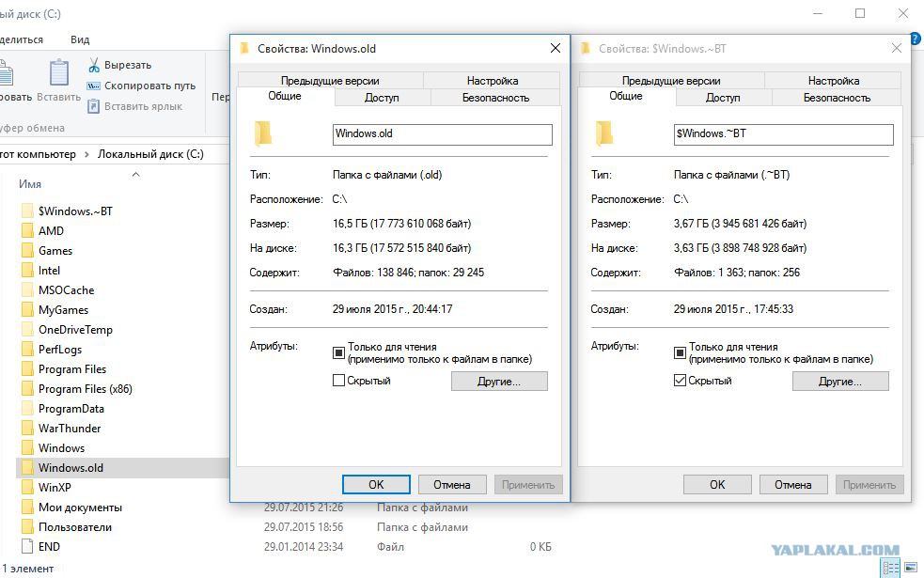Click the Paste shortcut (Вставить ярлык) icon

coord(93,106)
